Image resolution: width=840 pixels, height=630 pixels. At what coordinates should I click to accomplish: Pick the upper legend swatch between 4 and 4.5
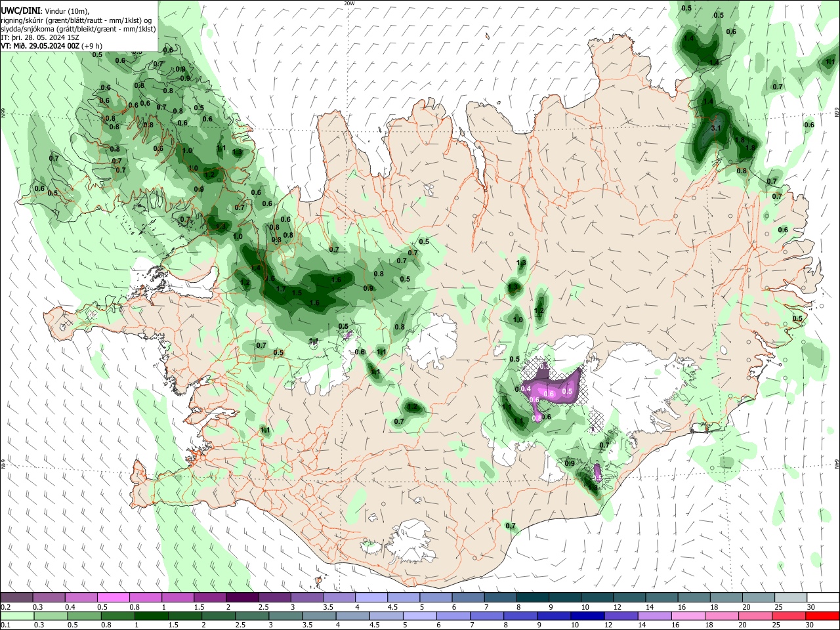coord(371,598)
